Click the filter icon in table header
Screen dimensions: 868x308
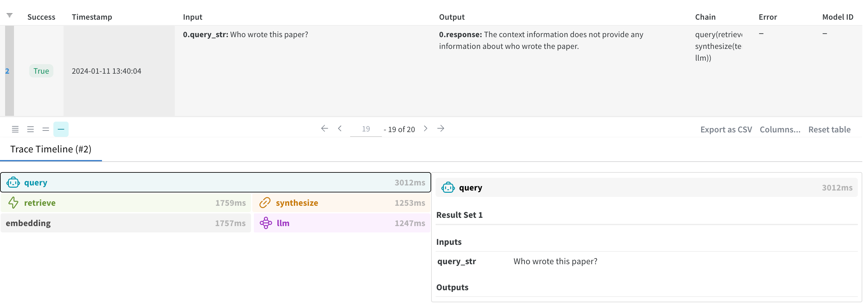[x=10, y=15]
